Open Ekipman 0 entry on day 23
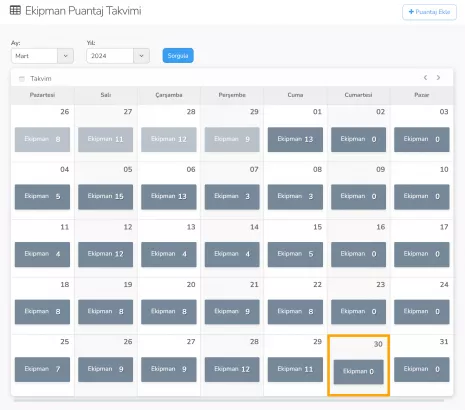 click(358, 312)
